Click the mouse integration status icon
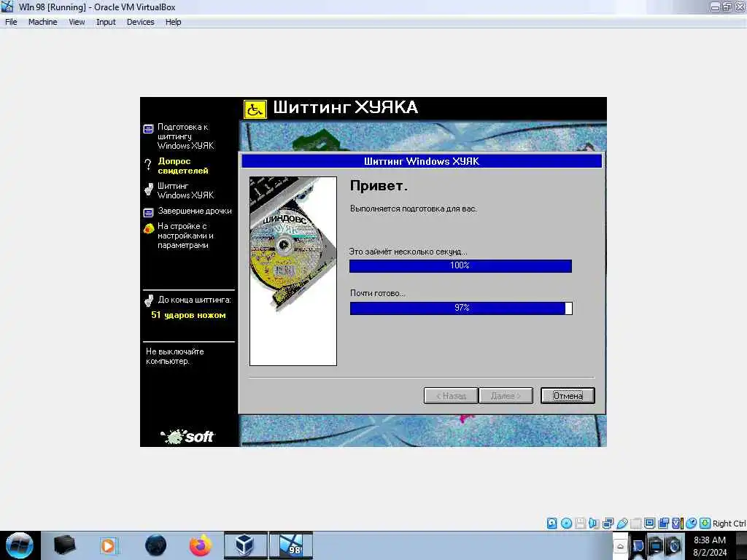Viewport: 747px width, 560px height. 692,524
